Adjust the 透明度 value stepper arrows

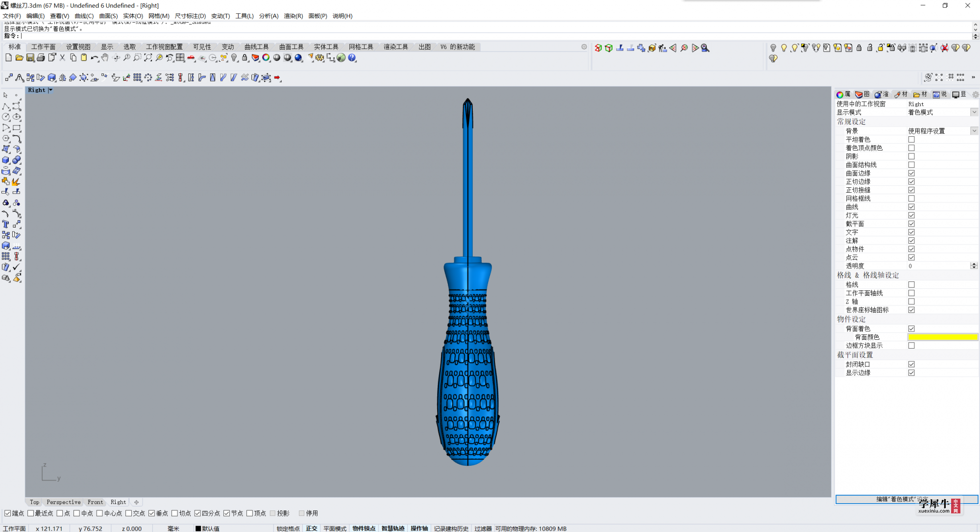(x=974, y=266)
